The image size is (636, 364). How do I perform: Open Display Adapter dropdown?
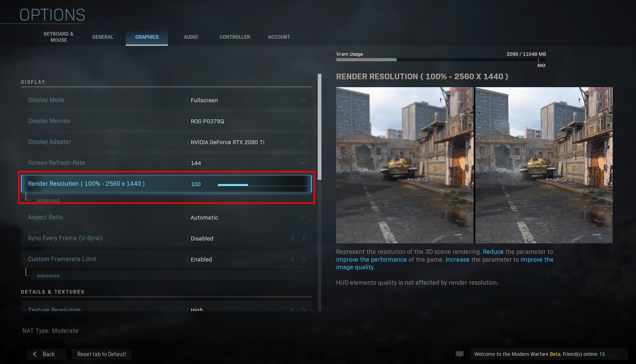tap(303, 142)
